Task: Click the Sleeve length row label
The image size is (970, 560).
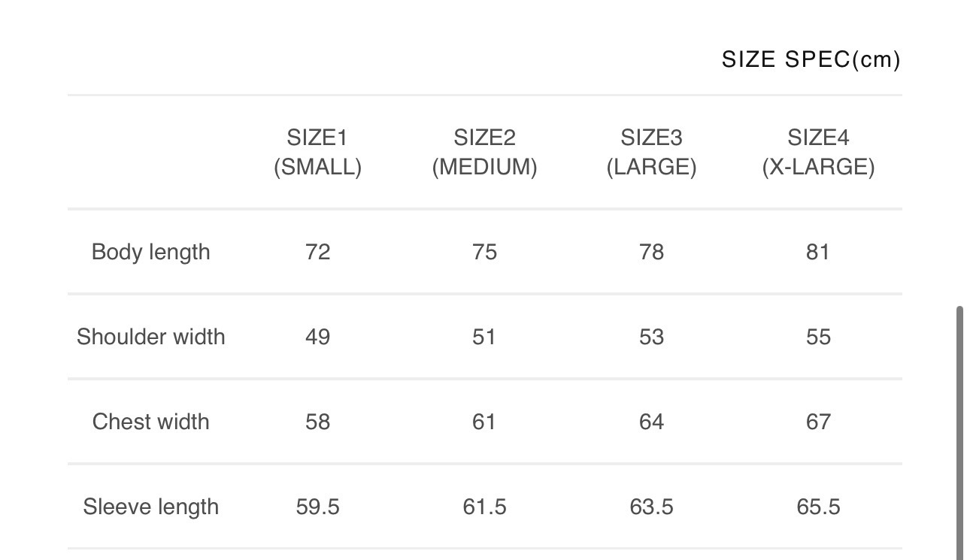Action: click(x=150, y=507)
